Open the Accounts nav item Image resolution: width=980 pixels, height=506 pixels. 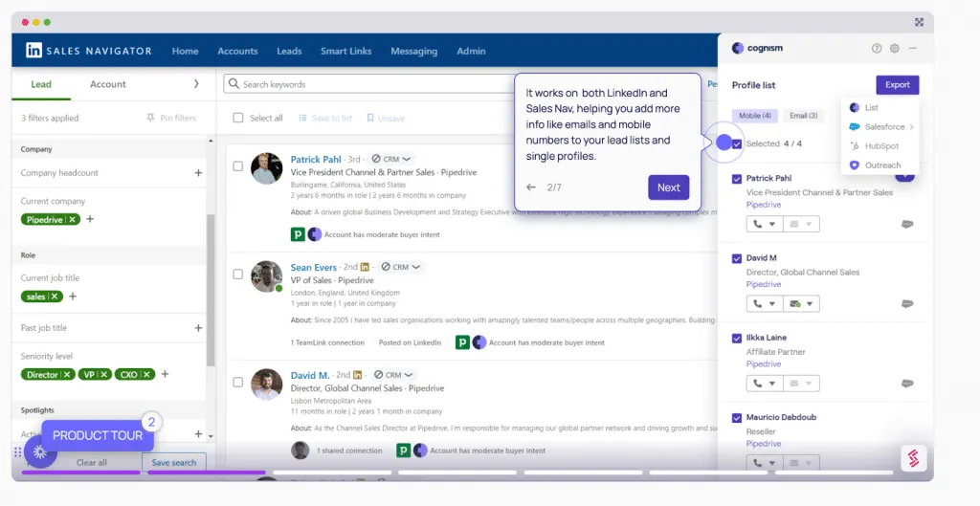[x=237, y=52]
